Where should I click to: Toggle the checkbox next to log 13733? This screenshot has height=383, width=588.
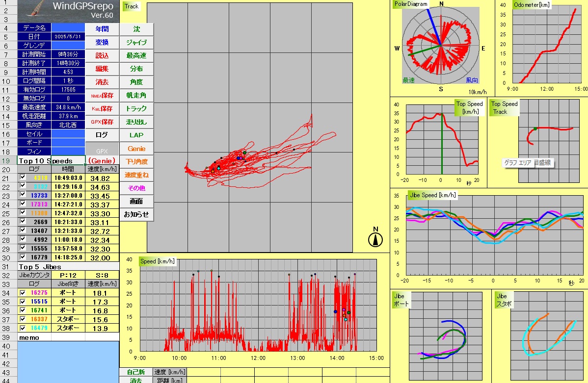click(x=23, y=195)
